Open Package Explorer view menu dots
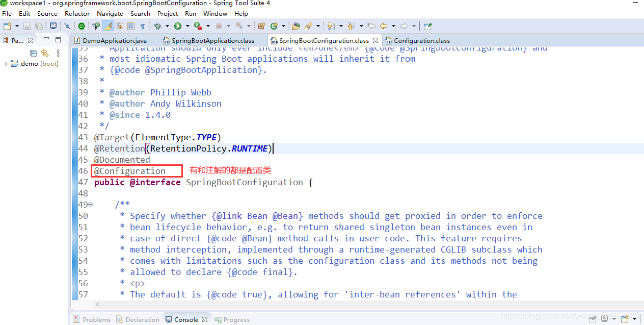Viewport: 644px width, 325px height. pyautogui.click(x=58, y=53)
